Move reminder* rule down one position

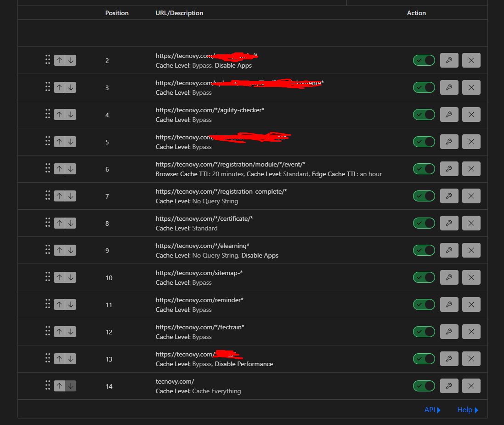[x=71, y=304]
